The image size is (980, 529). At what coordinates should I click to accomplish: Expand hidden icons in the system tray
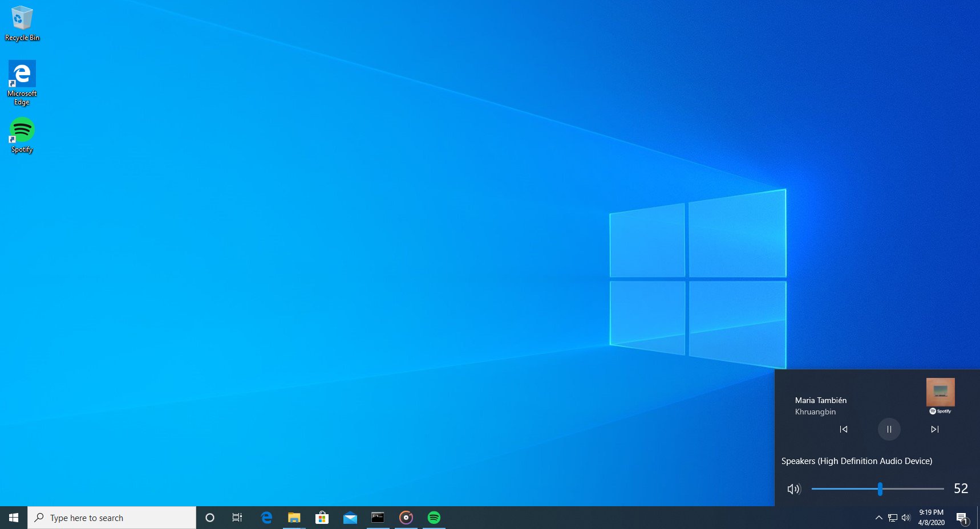[x=879, y=518]
